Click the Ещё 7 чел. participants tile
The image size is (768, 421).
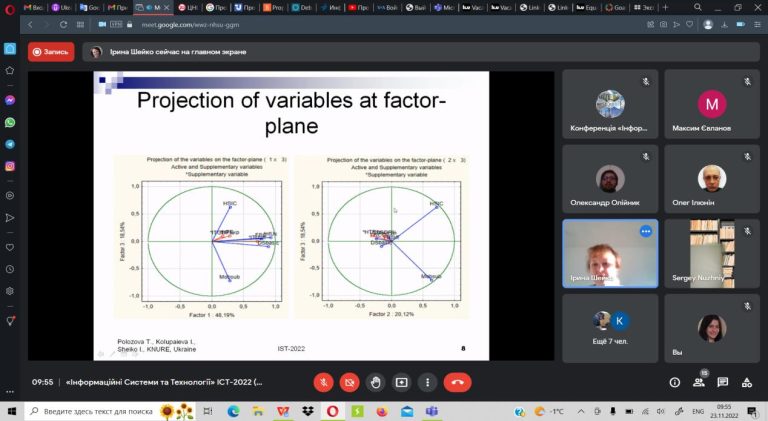[610, 328]
